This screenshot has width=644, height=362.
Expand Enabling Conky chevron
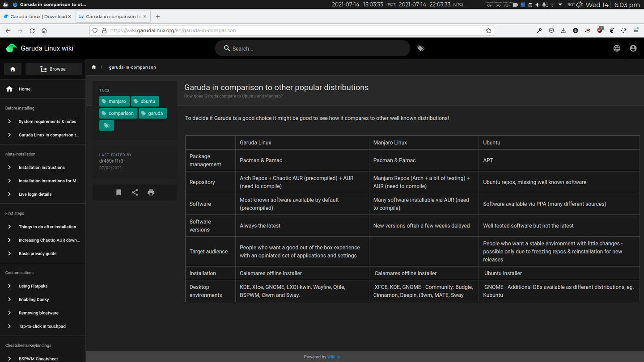tap(9, 299)
